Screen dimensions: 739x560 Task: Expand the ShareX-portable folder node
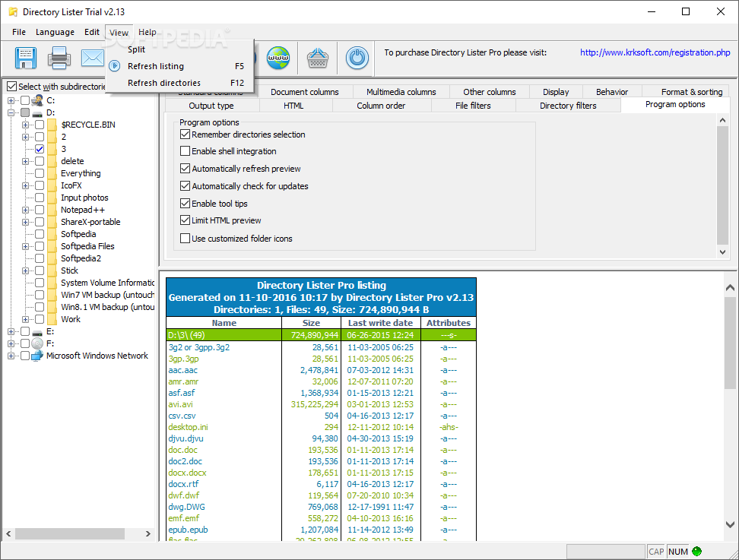(25, 223)
